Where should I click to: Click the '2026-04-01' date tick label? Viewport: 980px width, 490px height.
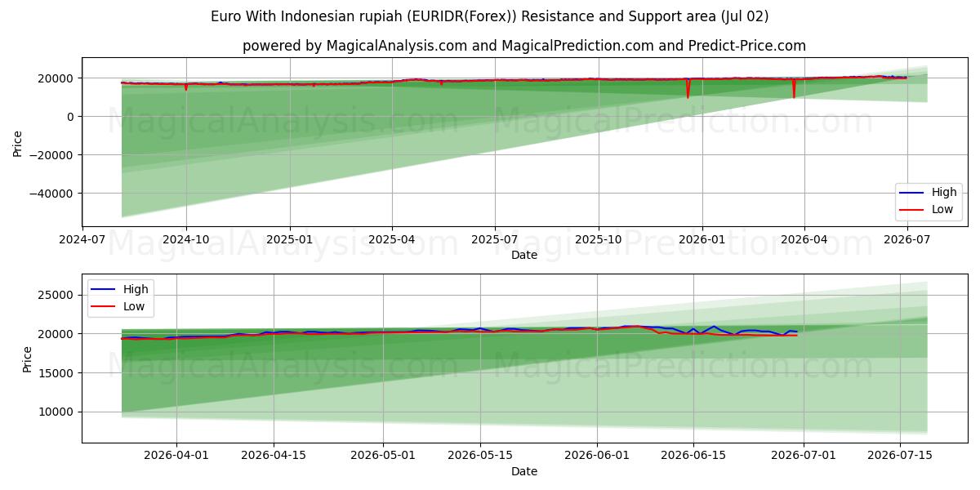176,456
